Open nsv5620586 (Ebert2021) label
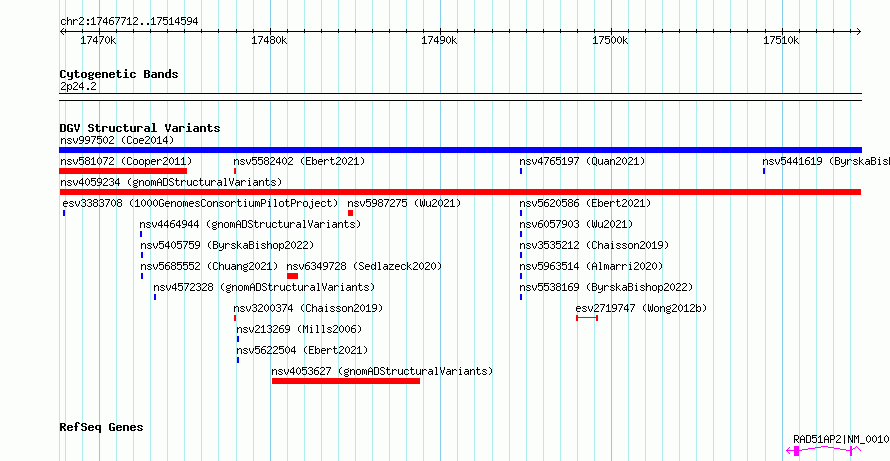890x461 pixels. (x=585, y=203)
